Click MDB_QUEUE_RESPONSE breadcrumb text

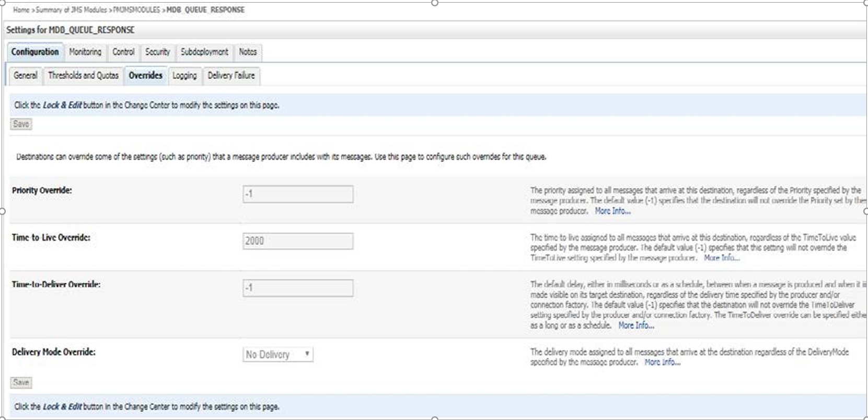[x=205, y=9]
